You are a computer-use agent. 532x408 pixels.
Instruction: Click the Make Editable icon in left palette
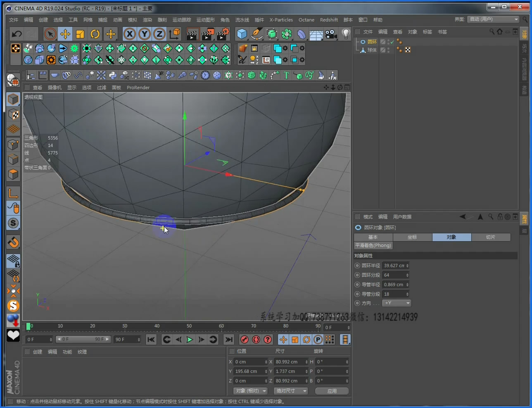point(13,80)
